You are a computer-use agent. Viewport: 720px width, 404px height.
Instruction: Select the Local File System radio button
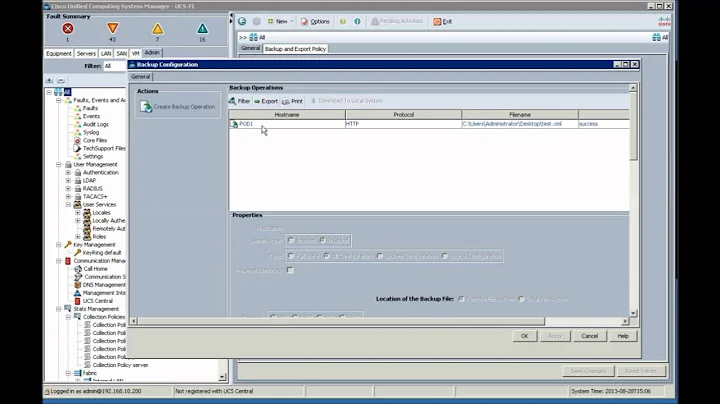click(521, 299)
